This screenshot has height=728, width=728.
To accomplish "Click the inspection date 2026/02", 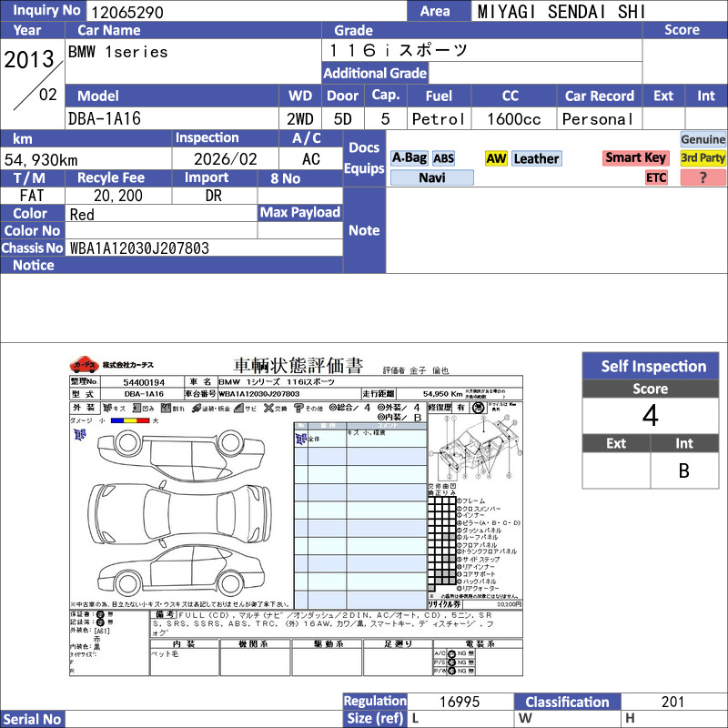I will (x=225, y=159).
